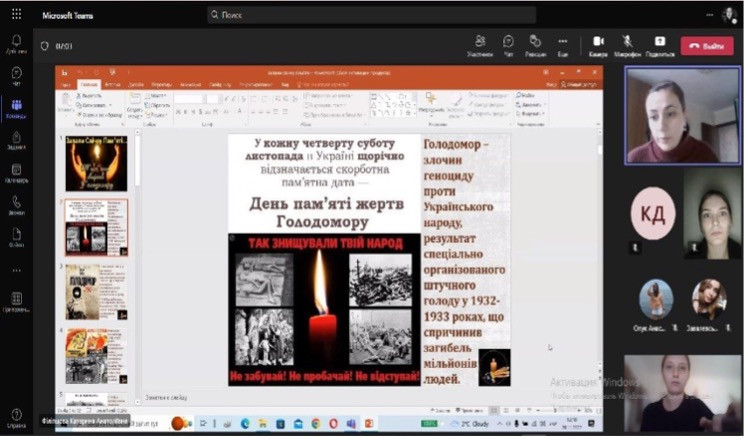Image resolution: width=748 pixels, height=440 pixels.
Task: Open the Chat section in Teams sidebar
Action: [x=16, y=75]
